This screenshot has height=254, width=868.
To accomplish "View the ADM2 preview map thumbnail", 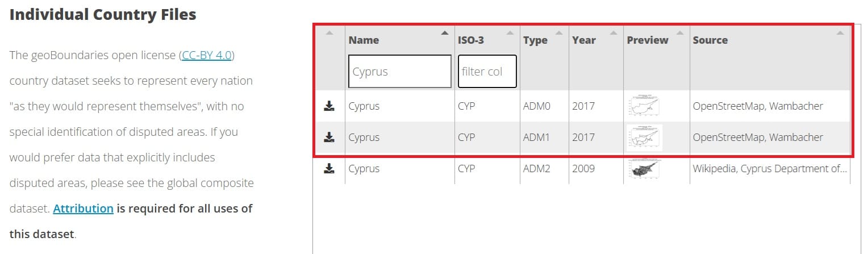I will tap(644, 168).
